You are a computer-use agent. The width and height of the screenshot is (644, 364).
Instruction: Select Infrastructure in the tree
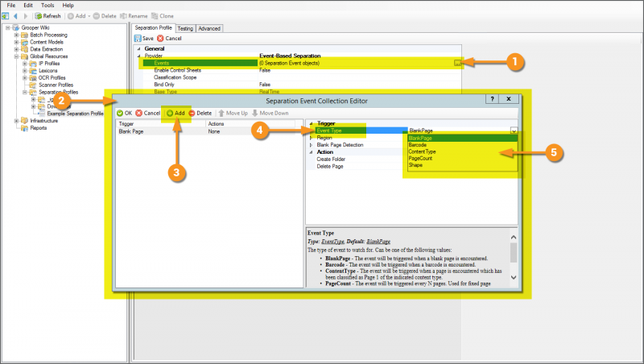click(44, 121)
